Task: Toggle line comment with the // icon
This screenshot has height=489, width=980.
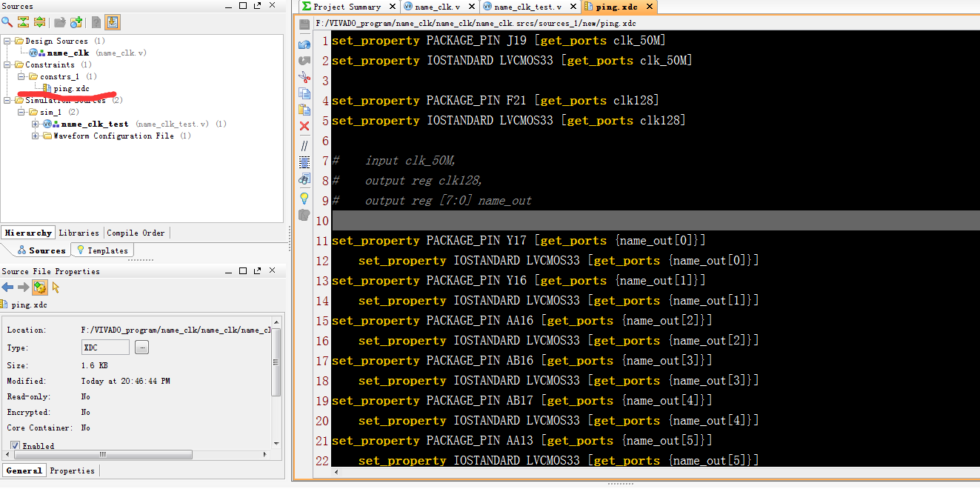Action: (x=304, y=145)
